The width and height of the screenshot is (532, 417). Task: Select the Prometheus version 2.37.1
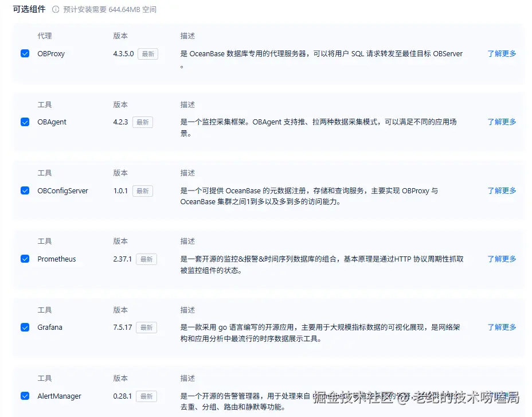tap(123, 259)
